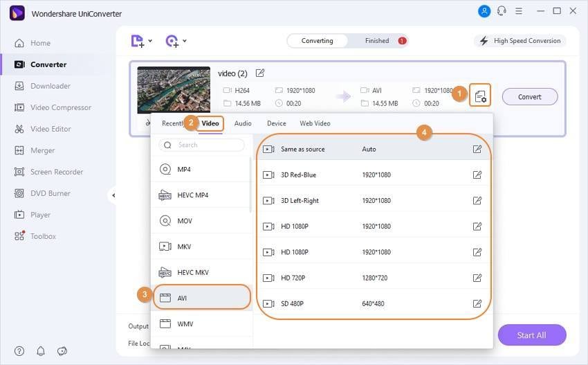Expand the load disc dropdown arrow

click(185, 41)
